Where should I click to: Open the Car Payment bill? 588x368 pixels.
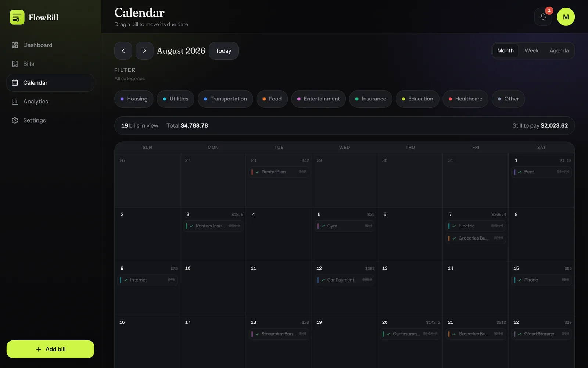point(344,280)
